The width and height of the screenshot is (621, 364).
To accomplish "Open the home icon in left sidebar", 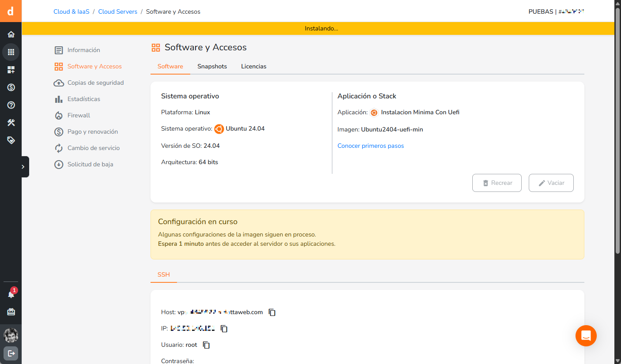I will 11,34.
